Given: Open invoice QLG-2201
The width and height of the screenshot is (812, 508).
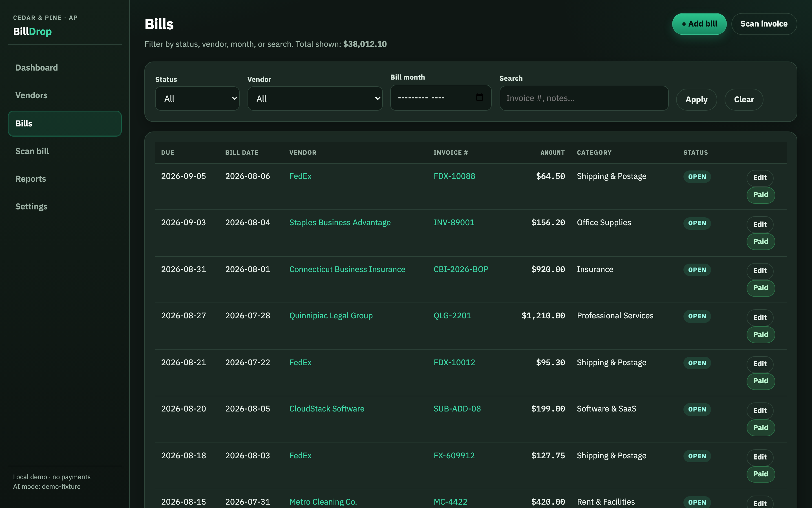Looking at the screenshot, I should (452, 316).
